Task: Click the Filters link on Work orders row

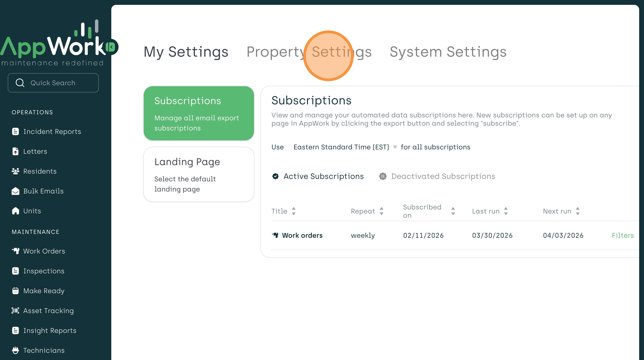Action: 622,235
